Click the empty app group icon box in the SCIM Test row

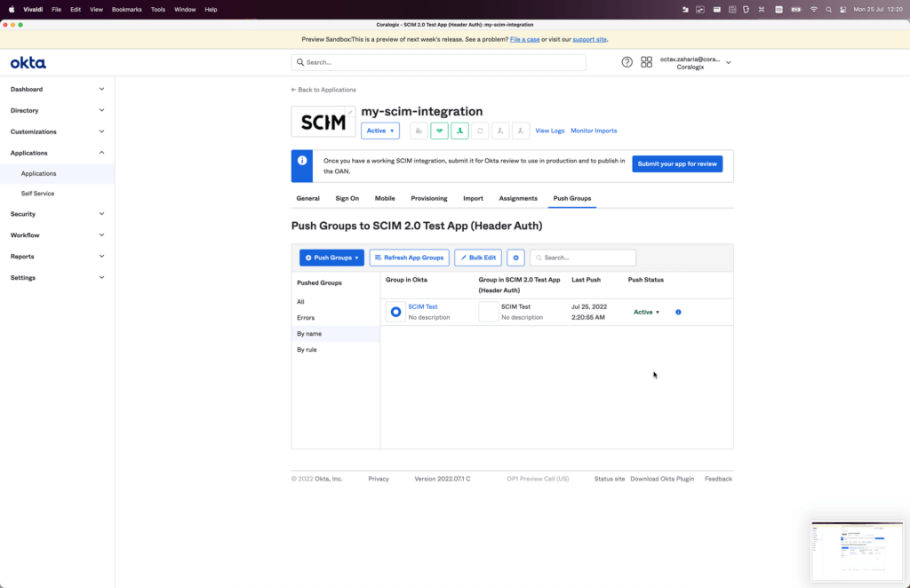[489, 312]
